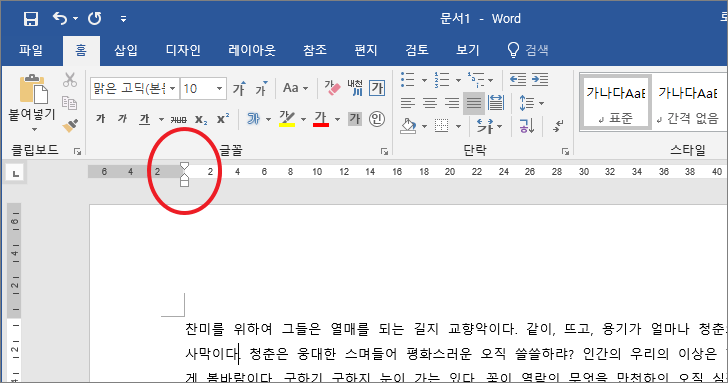Decrease font size
This screenshot has width=728, height=383.
click(261, 88)
